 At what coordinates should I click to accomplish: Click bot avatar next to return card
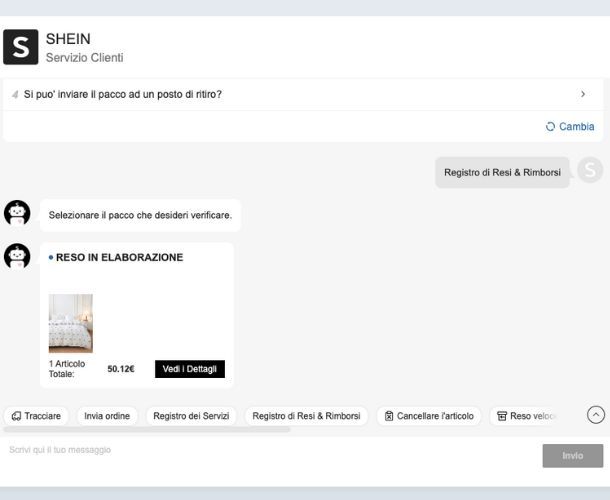17,256
